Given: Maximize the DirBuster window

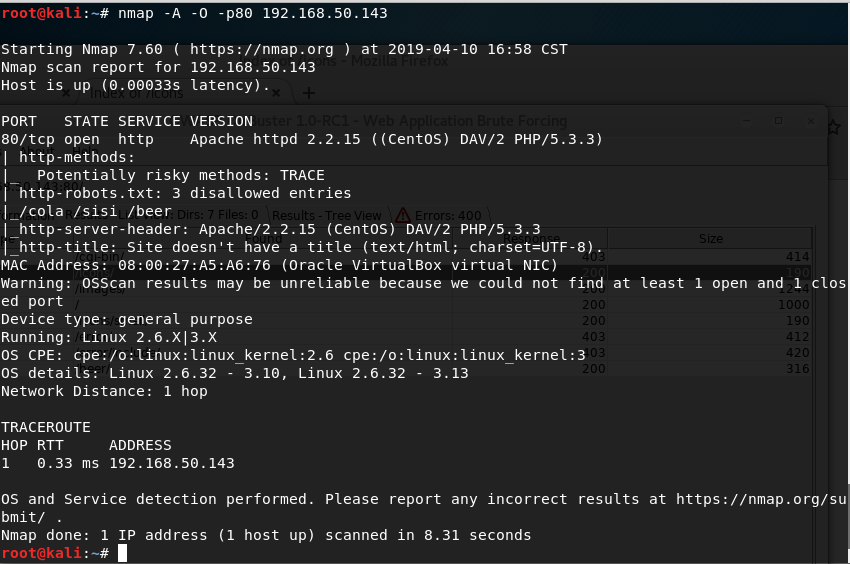Looking at the screenshot, I should click(x=778, y=120).
